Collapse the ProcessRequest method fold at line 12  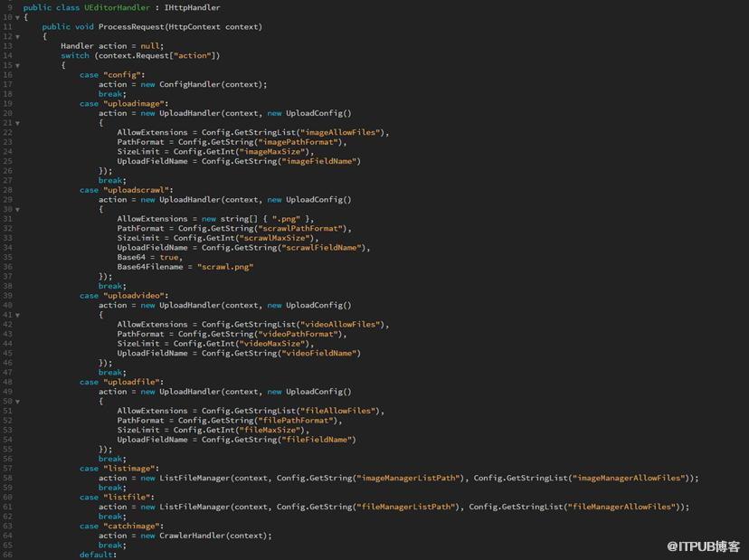tap(18, 37)
